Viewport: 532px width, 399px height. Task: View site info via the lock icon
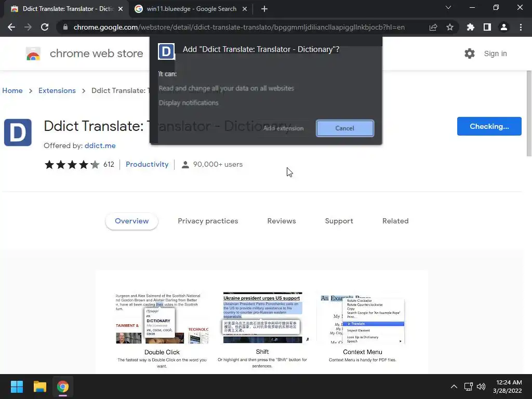[65, 27]
